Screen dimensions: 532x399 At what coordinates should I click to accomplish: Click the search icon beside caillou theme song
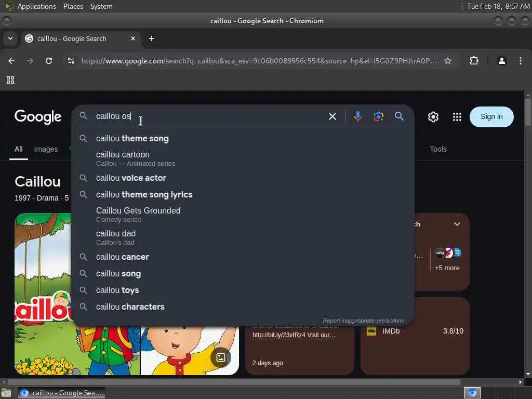(84, 138)
